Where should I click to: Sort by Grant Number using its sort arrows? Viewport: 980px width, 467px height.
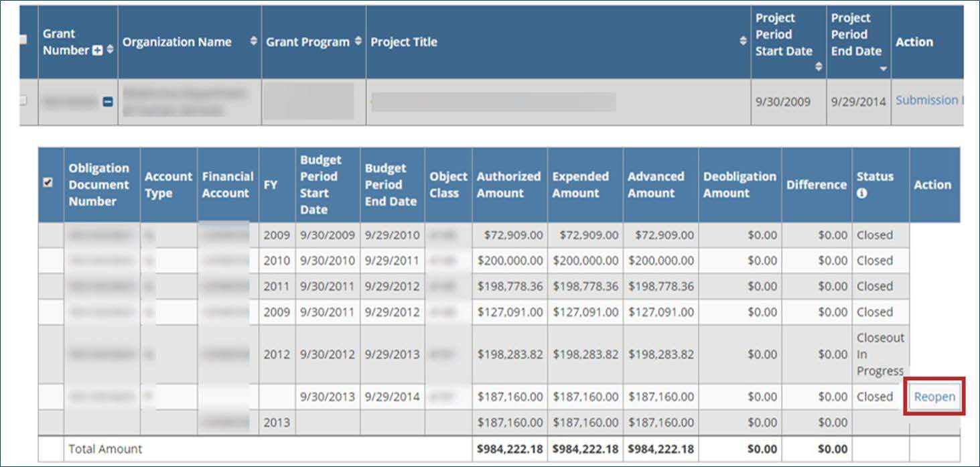[110, 51]
